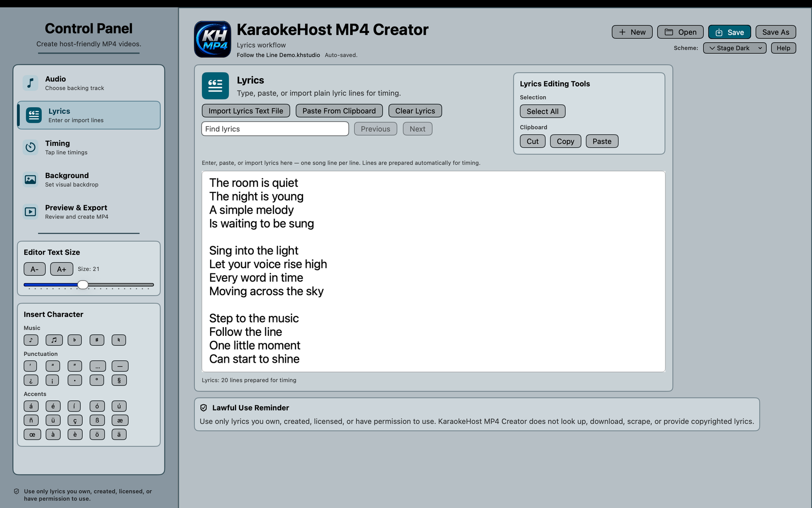Click the Editor Text Size slider handle

tap(83, 284)
